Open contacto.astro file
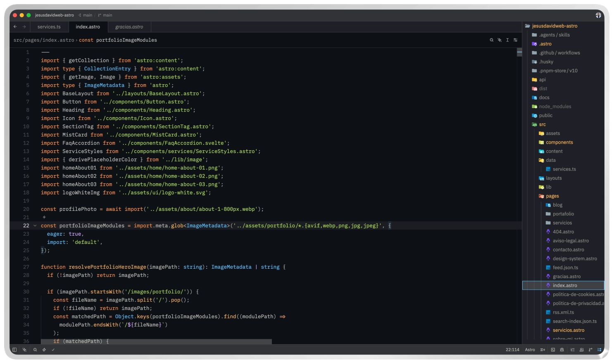Screen dimensions: 614x364 (x=564, y=250)
